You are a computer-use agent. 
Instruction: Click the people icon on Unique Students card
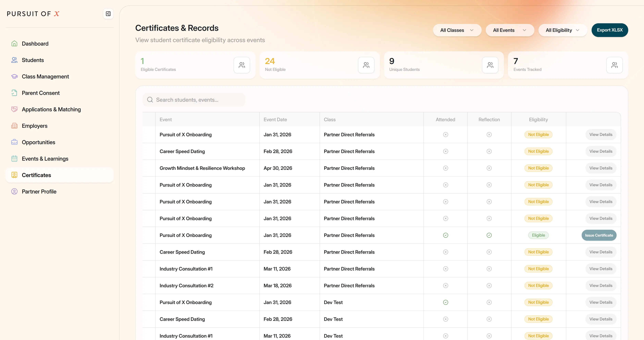(x=490, y=65)
